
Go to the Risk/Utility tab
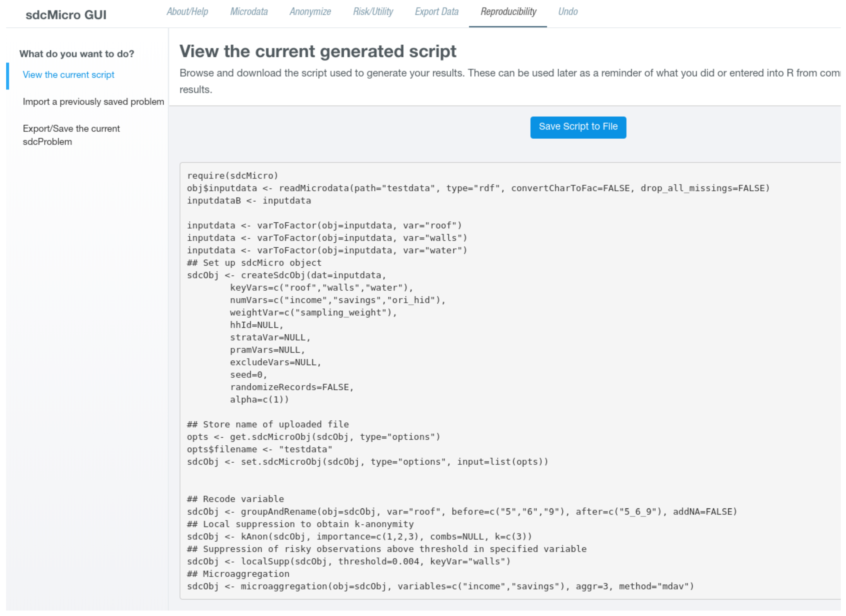pyautogui.click(x=373, y=12)
